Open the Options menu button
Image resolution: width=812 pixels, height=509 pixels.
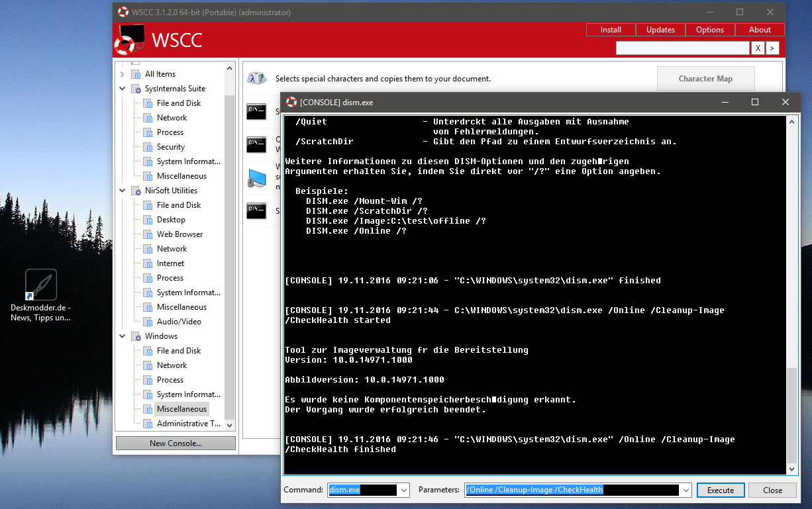(710, 30)
